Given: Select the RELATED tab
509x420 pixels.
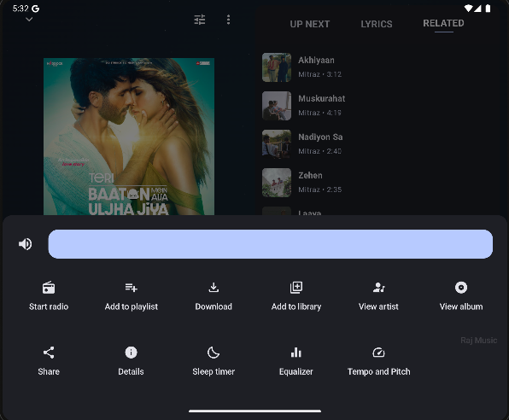Looking at the screenshot, I should coord(443,23).
